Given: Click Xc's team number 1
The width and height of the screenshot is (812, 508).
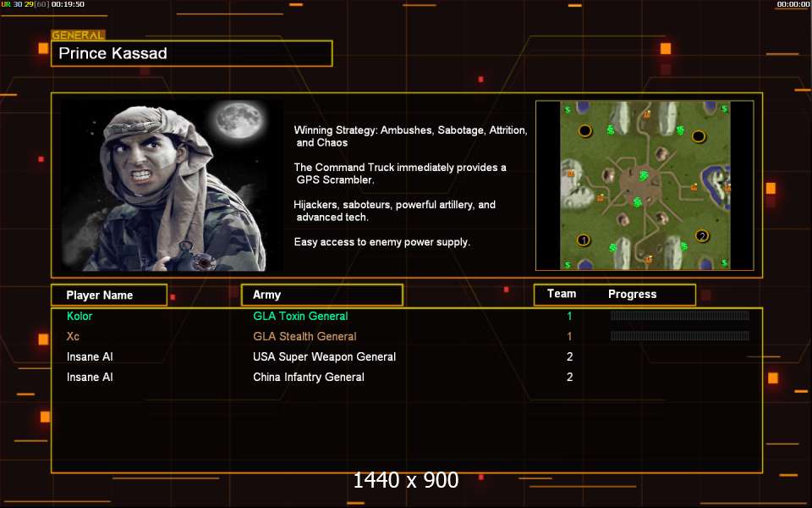Looking at the screenshot, I should (x=569, y=336).
